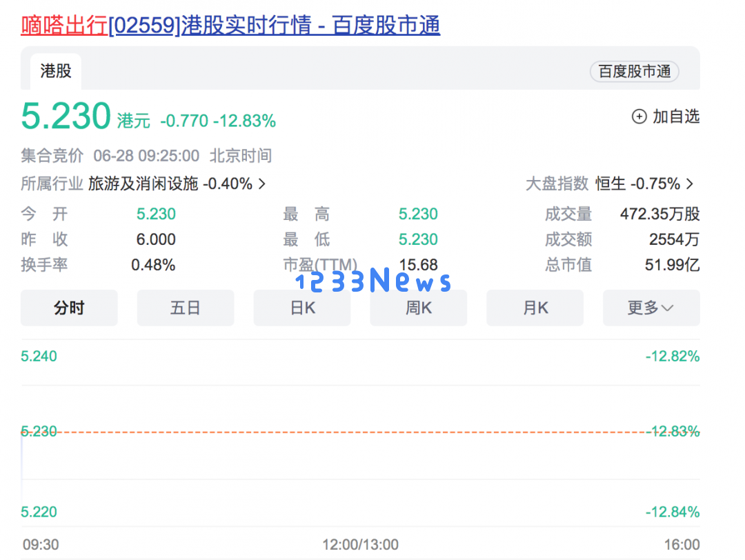Switch to the 分时 chart tab
745x560 pixels.
69,308
